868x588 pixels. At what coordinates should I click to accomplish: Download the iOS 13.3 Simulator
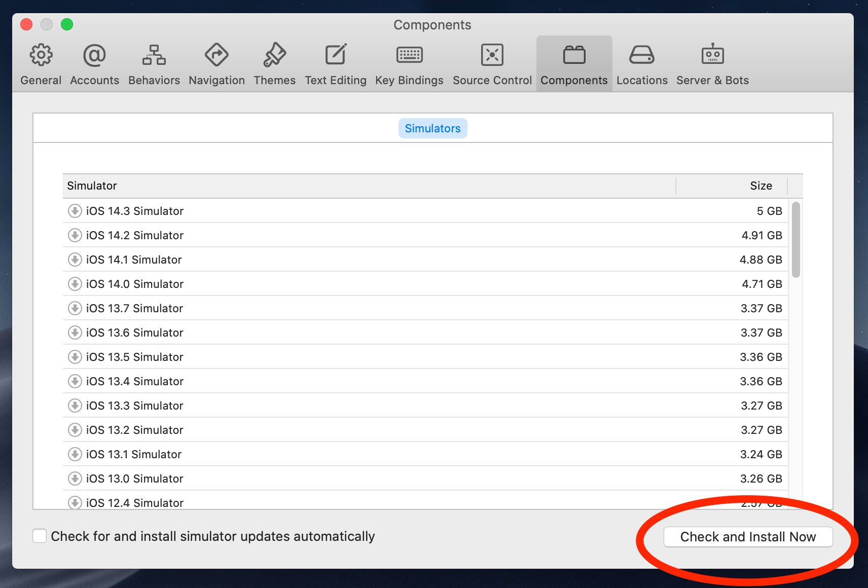pos(75,406)
